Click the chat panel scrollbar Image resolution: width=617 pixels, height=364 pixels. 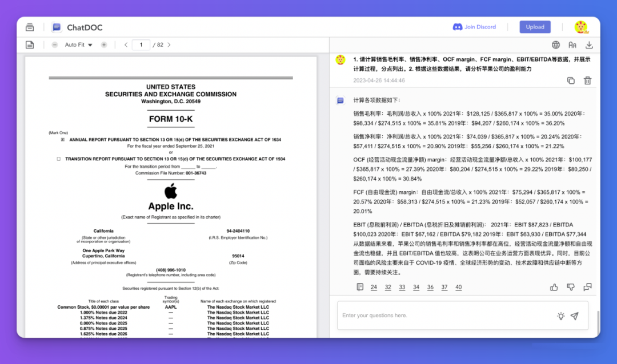[x=598, y=323]
